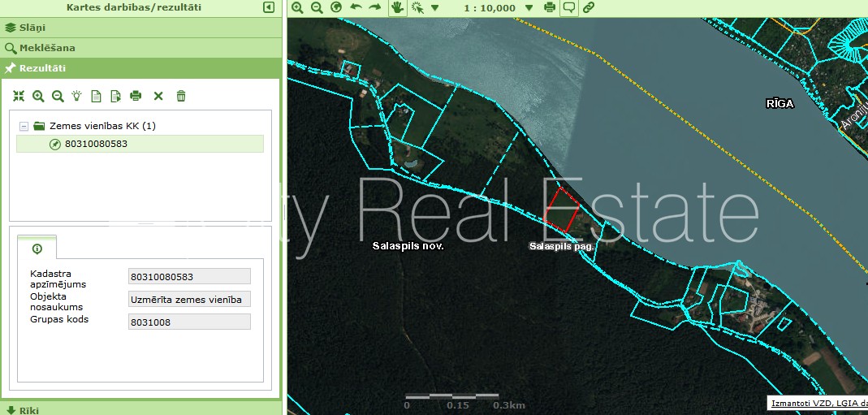Open the map scale 1:10,000 dropdown

pyautogui.click(x=529, y=8)
